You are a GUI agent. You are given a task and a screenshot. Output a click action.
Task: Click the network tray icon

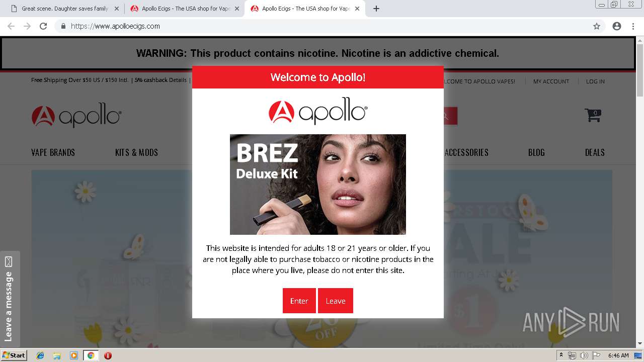tap(572, 355)
